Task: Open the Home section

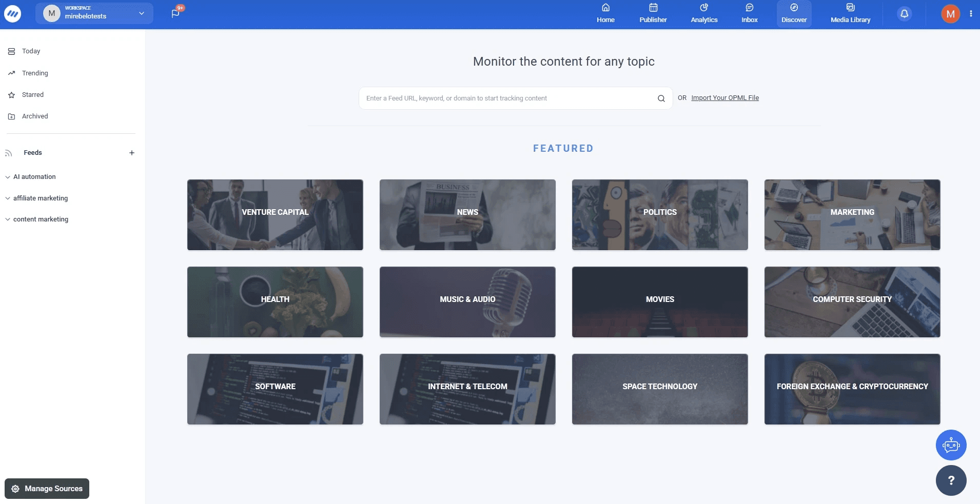Action: [x=605, y=13]
